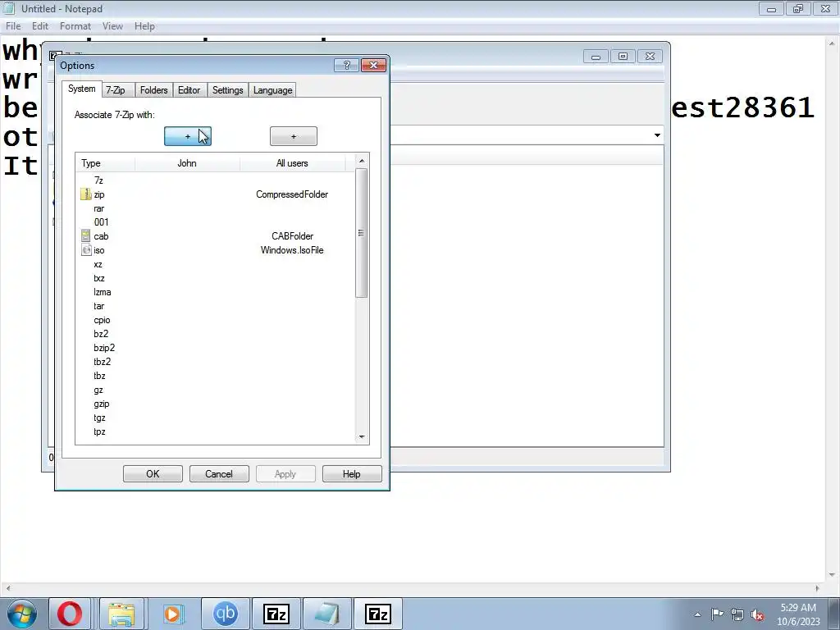
Task: Select the System tab
Action: (81, 89)
